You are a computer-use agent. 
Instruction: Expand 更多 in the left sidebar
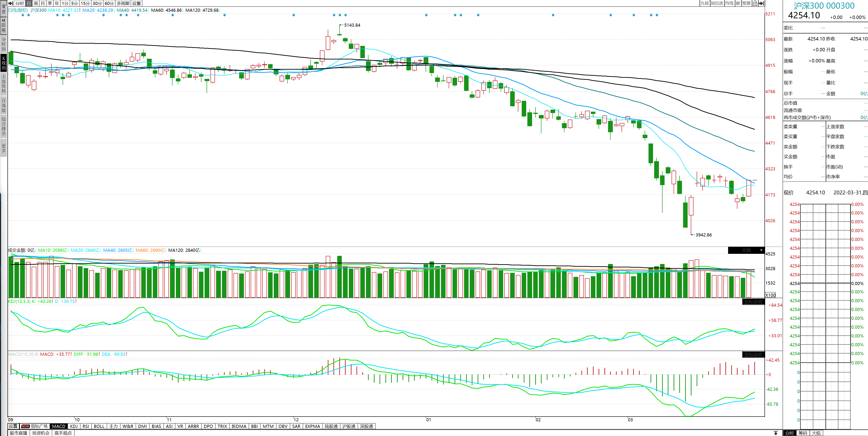pos(3,148)
